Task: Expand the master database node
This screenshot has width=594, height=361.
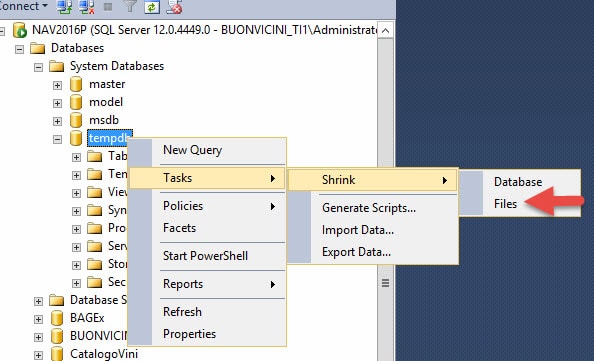Action: pyautogui.click(x=57, y=85)
